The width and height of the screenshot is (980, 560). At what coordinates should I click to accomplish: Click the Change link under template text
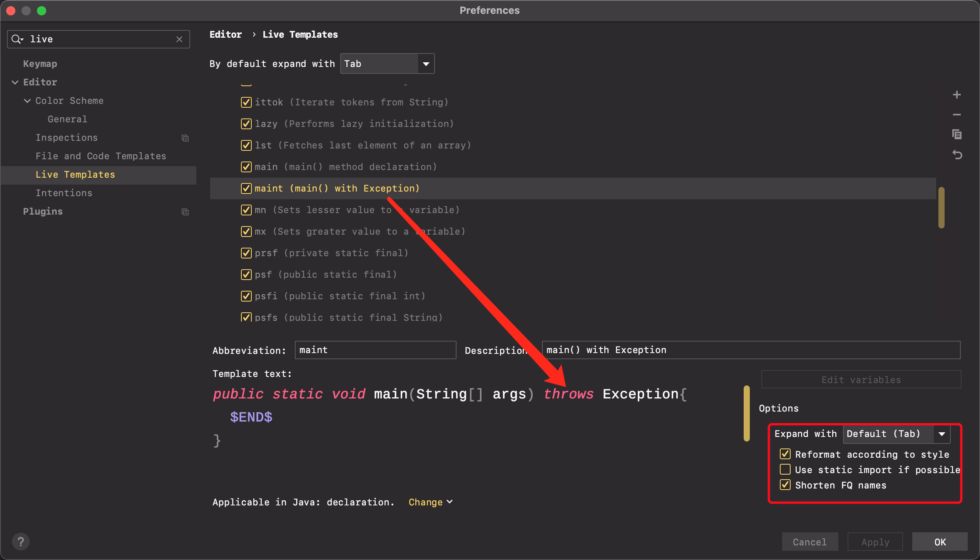click(x=426, y=502)
